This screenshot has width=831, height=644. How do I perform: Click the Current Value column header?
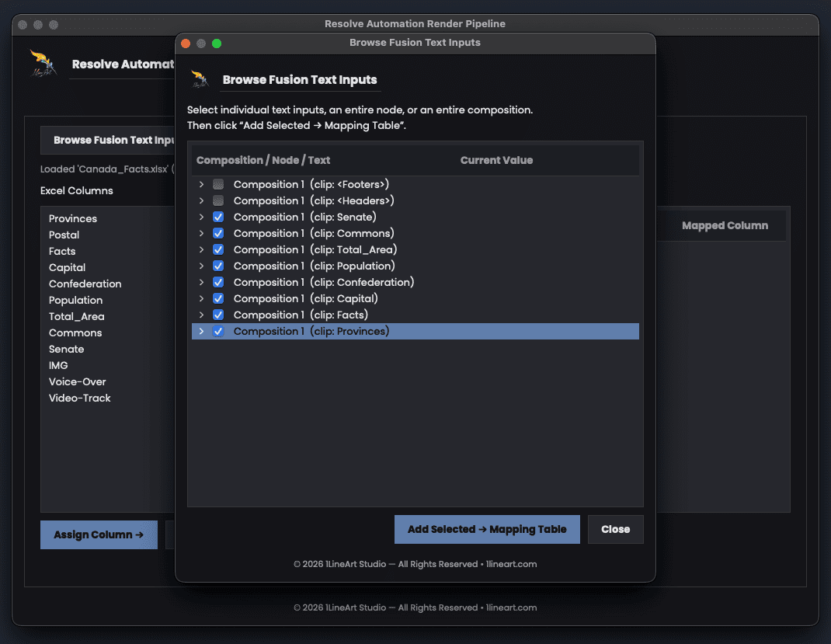click(x=496, y=160)
